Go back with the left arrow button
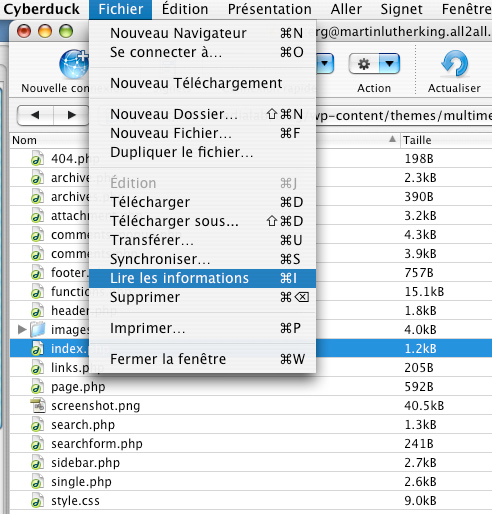The width and height of the screenshot is (492, 514). pos(35,115)
